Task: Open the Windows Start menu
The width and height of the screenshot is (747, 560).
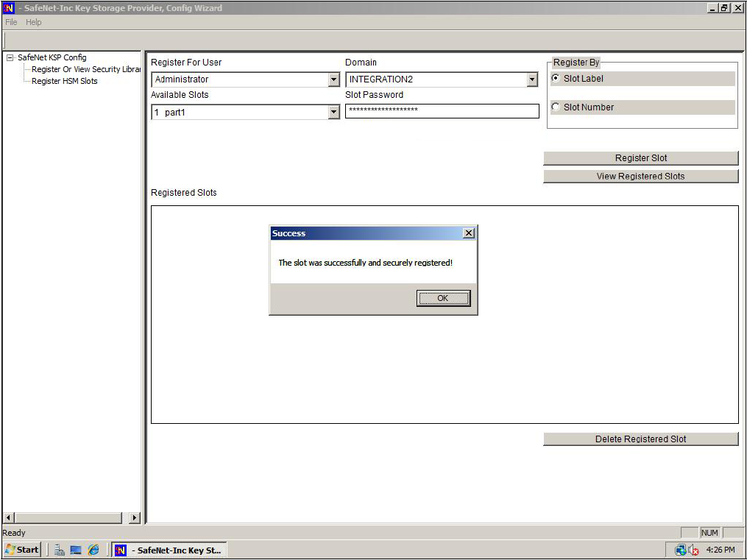Action: 22,550
